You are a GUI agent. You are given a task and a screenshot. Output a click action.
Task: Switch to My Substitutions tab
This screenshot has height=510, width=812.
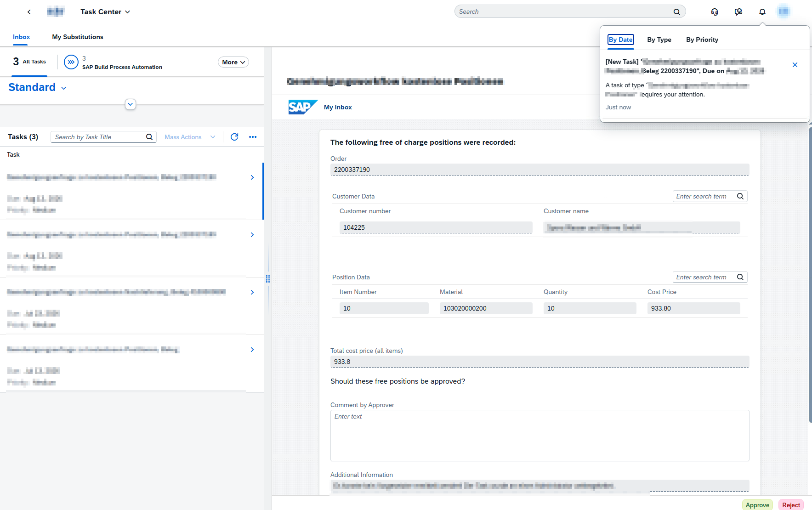pos(78,37)
